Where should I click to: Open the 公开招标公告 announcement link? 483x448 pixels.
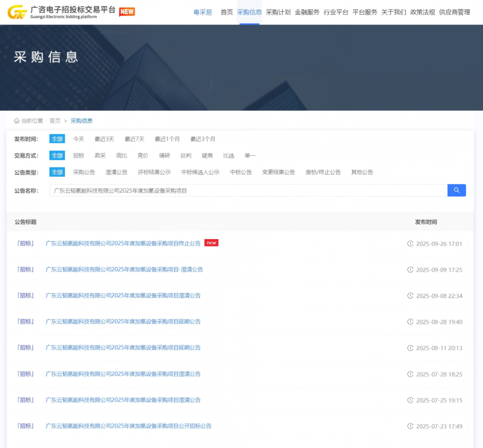coord(128,426)
